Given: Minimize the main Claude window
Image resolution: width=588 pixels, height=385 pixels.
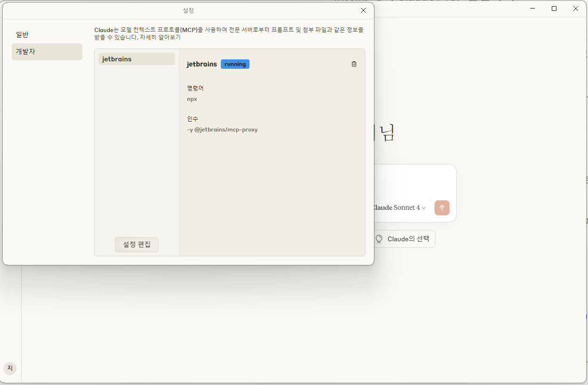Looking at the screenshot, I should [532, 8].
